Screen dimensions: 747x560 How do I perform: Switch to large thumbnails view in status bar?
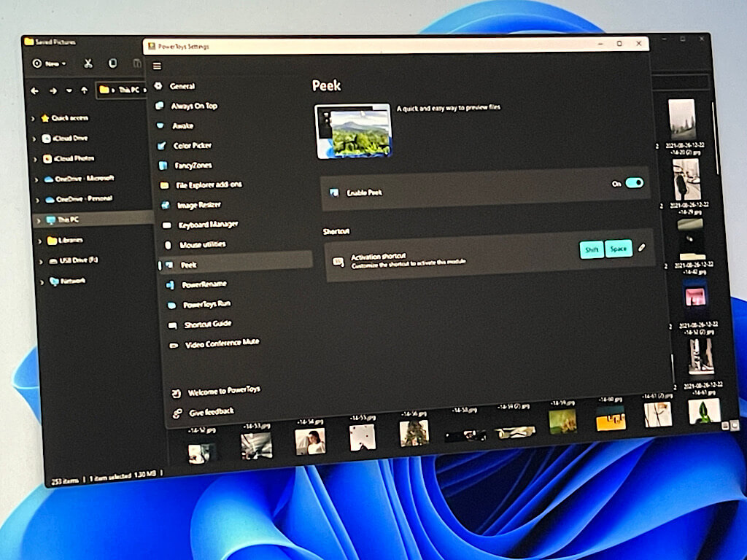coord(735,425)
